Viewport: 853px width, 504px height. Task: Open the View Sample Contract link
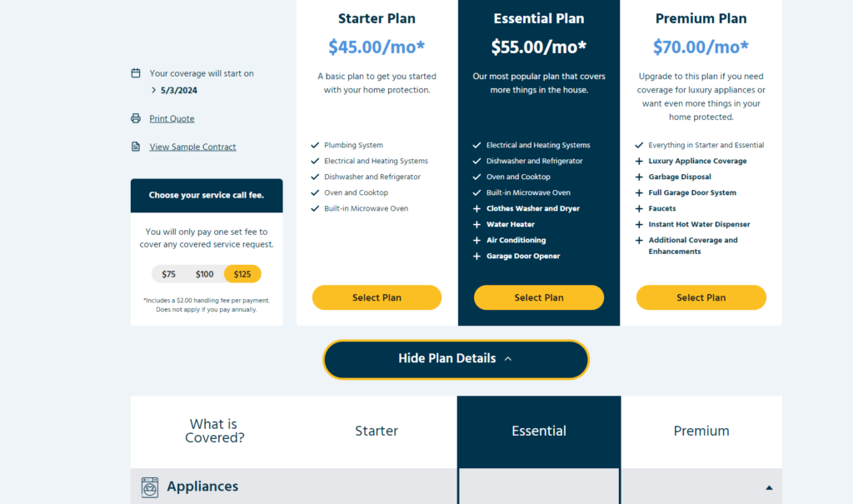(192, 147)
